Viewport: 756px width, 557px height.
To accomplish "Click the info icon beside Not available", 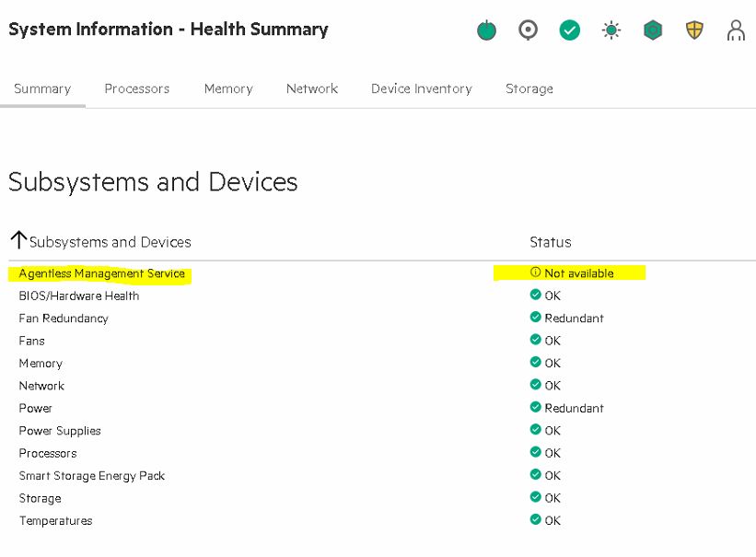I will click(535, 272).
